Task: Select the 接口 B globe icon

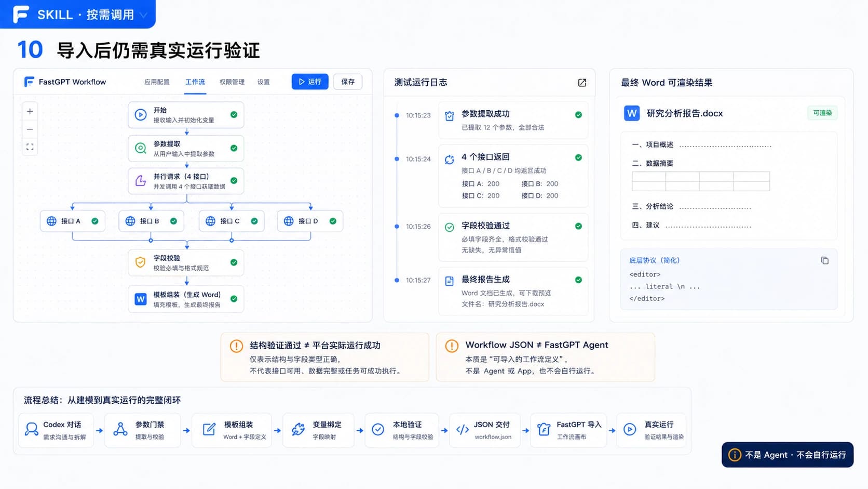Action: pyautogui.click(x=130, y=221)
